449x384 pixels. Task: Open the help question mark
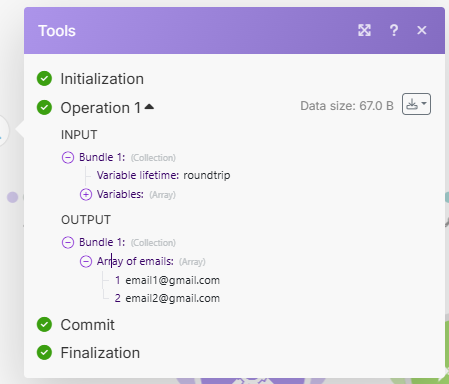click(x=394, y=30)
